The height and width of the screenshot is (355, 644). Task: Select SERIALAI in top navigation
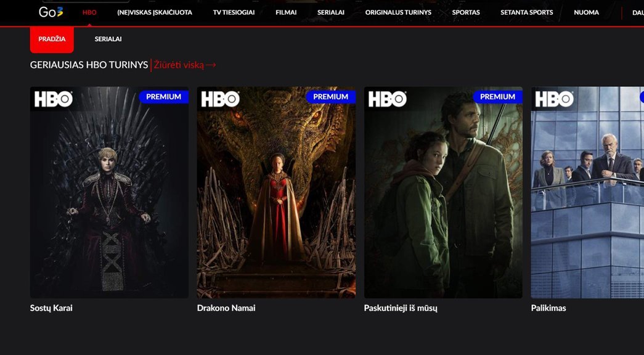pos(330,12)
